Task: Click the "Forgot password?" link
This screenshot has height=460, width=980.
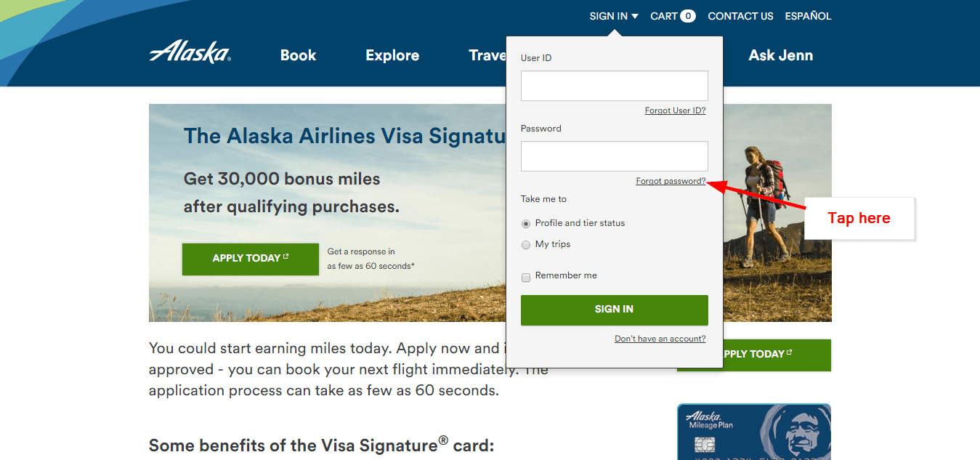Action: coord(671,180)
